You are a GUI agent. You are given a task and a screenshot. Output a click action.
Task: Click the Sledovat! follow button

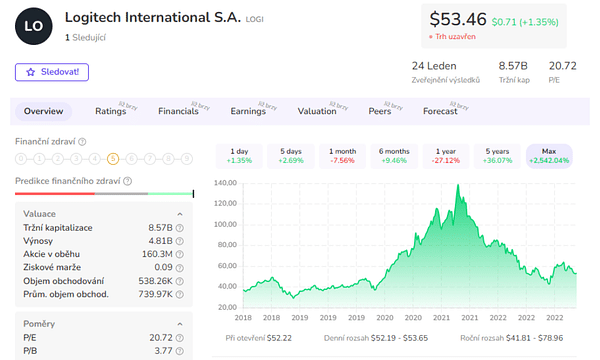(52, 72)
